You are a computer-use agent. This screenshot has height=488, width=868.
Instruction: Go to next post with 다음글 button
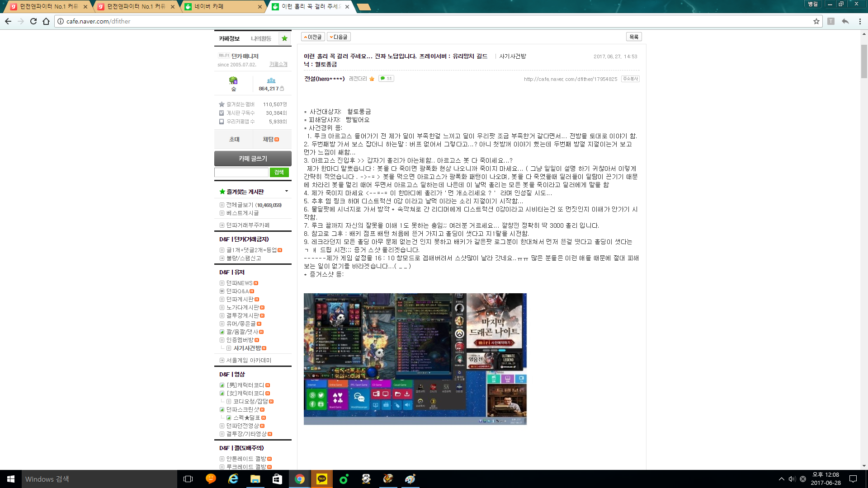point(339,37)
